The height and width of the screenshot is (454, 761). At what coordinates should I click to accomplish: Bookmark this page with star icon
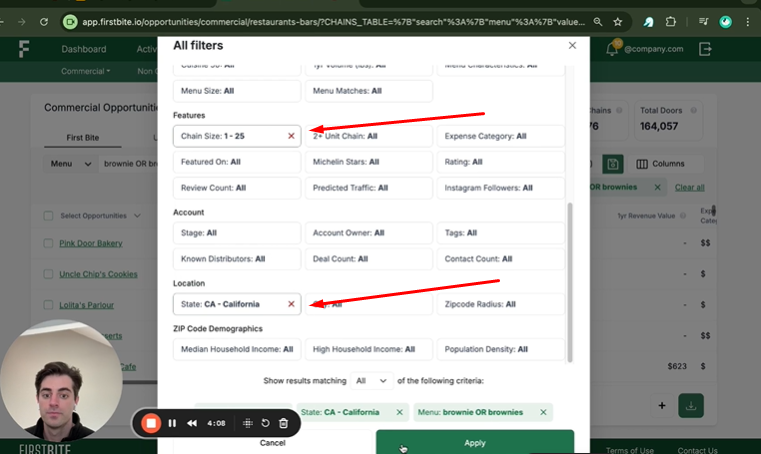pyautogui.click(x=617, y=22)
